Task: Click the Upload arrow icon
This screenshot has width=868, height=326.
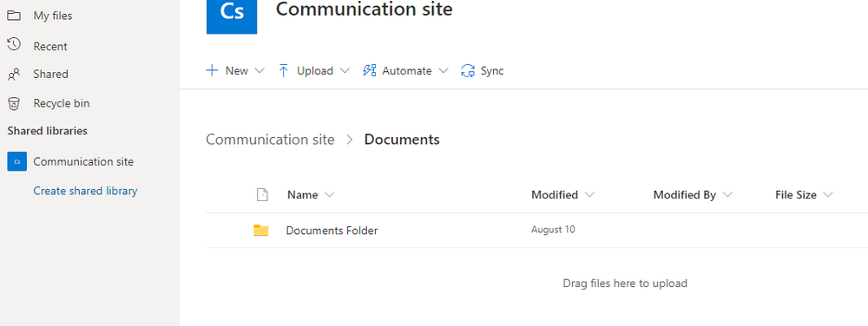Action: (x=284, y=71)
